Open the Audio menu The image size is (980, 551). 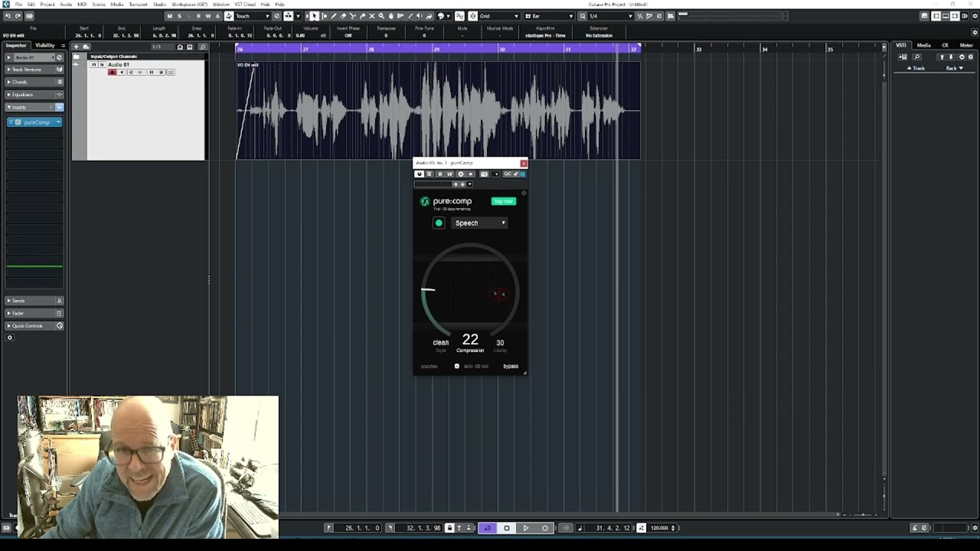tap(67, 4)
